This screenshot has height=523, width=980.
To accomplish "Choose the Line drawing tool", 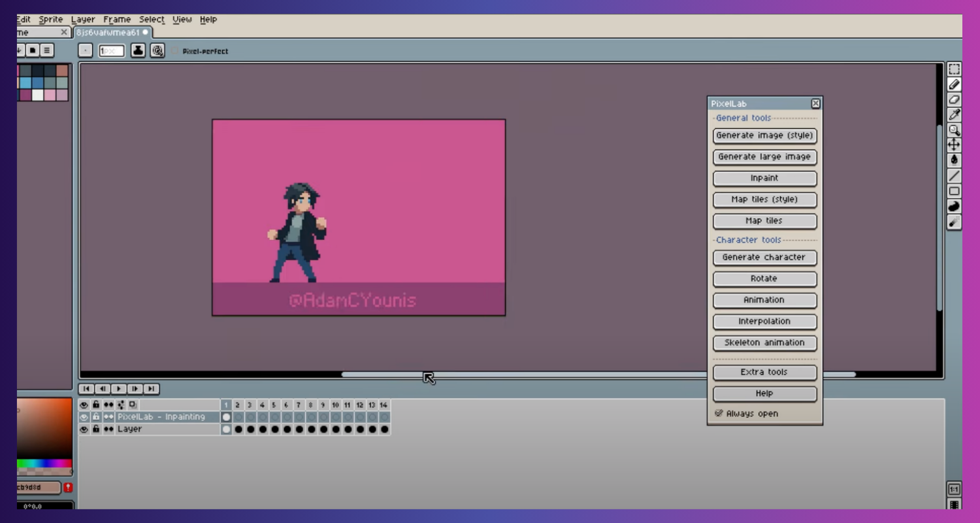I will pos(954,176).
